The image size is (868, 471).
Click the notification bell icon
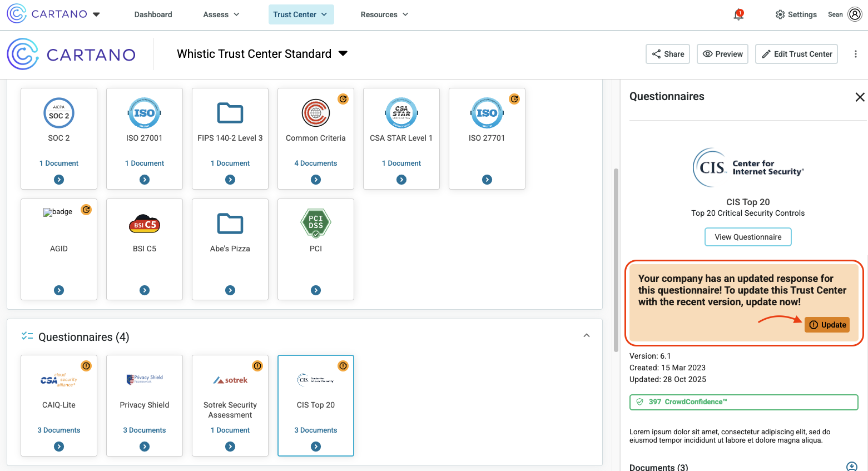(x=738, y=14)
